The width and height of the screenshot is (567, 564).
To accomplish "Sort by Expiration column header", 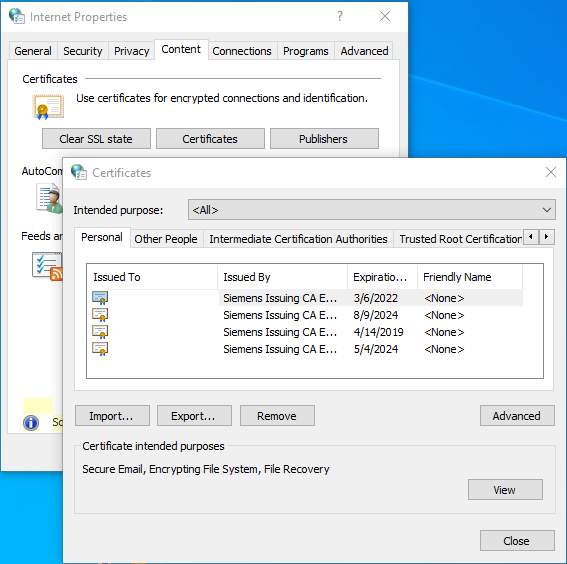I will coord(383,277).
